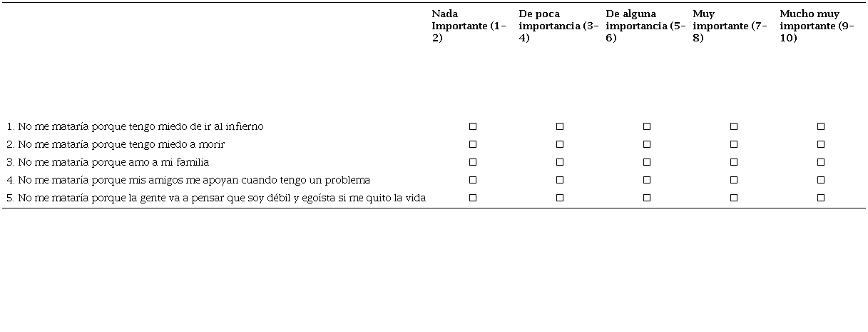Select 'Mucho muy importante' for 'amigos me apoyan' row
Viewport: 868px width, 332px height.
[x=821, y=180]
